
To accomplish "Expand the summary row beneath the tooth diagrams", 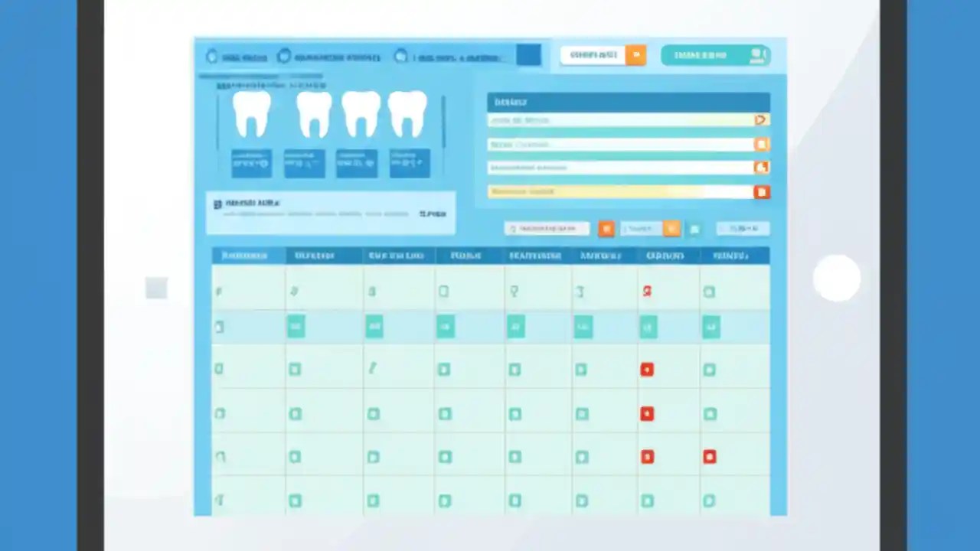I will click(331, 213).
